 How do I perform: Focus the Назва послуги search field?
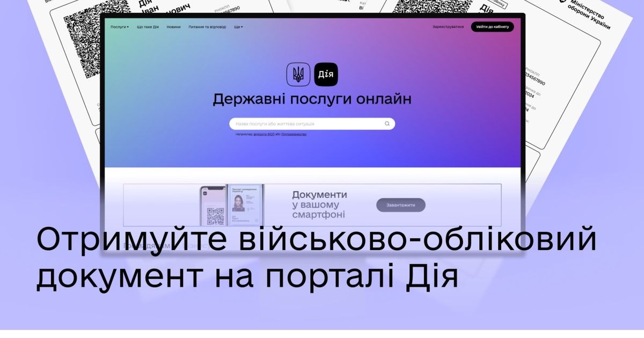(x=312, y=124)
